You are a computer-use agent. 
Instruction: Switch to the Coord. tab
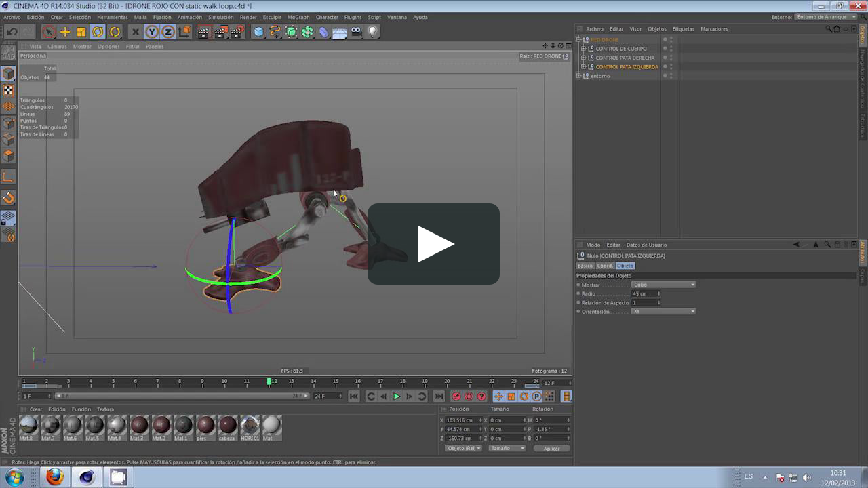[x=604, y=266]
